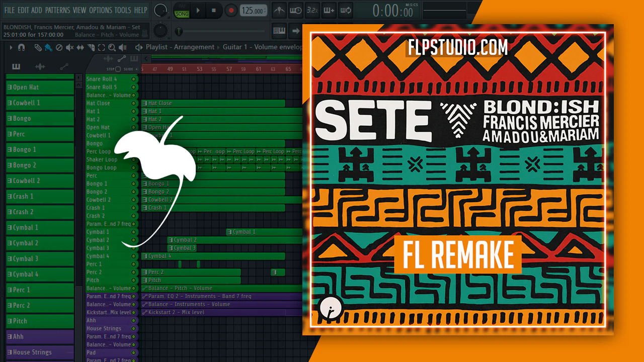Click the overdub (piano plus) icon
This screenshot has width=644, height=362.
tap(329, 10)
